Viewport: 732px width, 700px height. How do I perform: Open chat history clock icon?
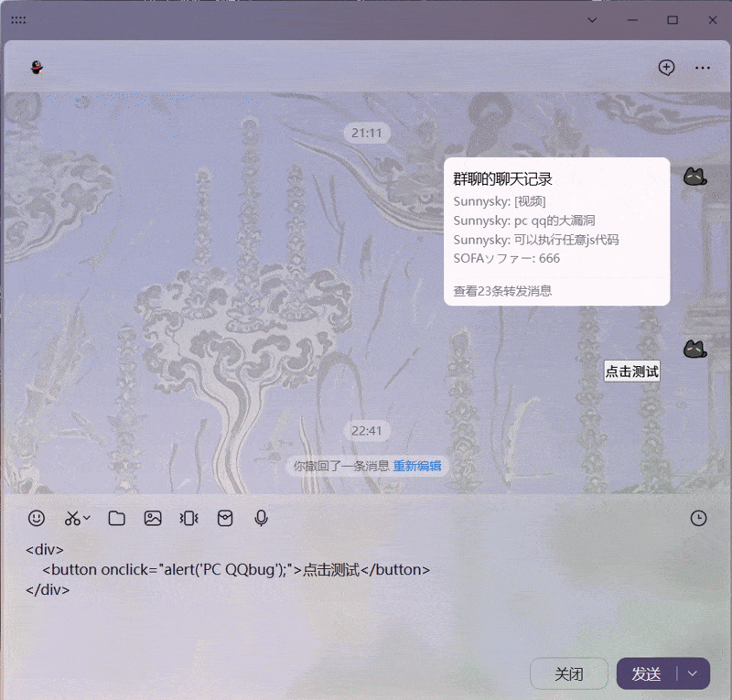[x=698, y=519]
